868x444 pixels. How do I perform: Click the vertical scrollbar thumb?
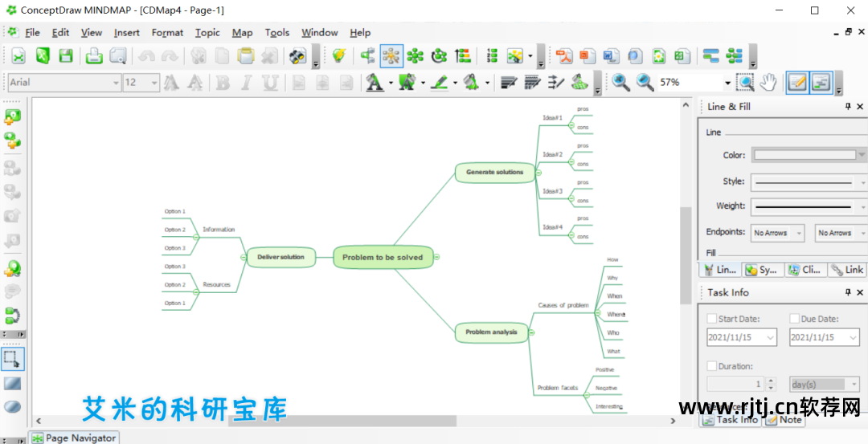click(686, 255)
